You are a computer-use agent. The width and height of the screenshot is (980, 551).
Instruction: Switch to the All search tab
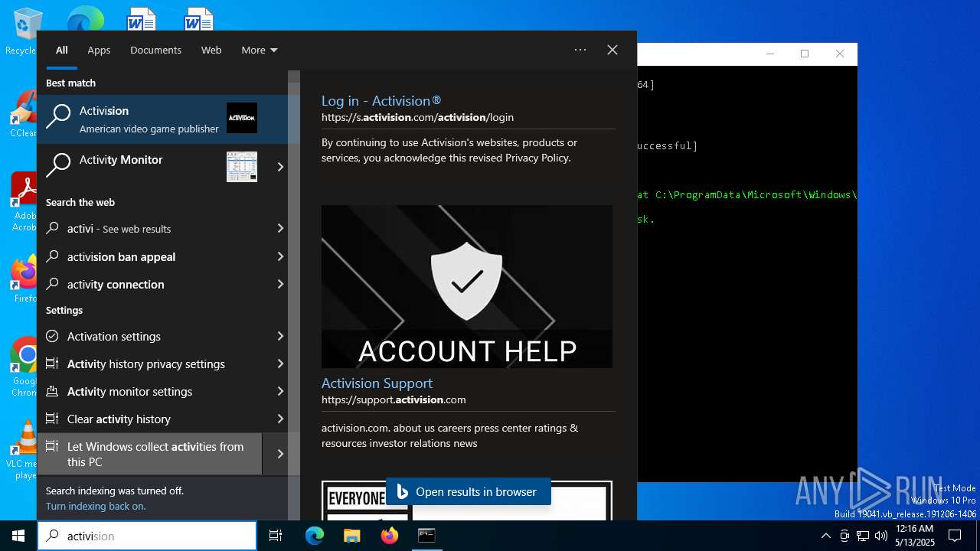pyautogui.click(x=62, y=50)
